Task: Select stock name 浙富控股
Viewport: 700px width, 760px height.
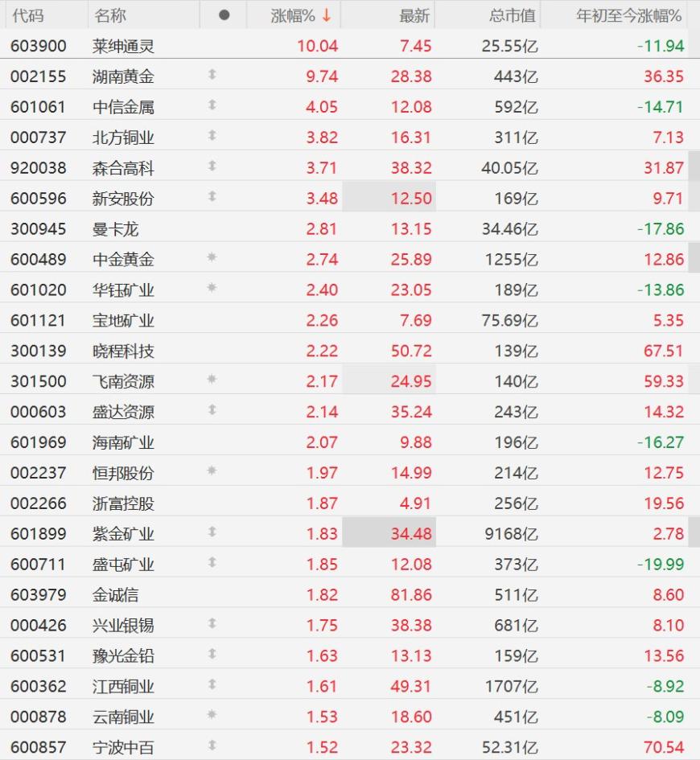Action: point(123,503)
